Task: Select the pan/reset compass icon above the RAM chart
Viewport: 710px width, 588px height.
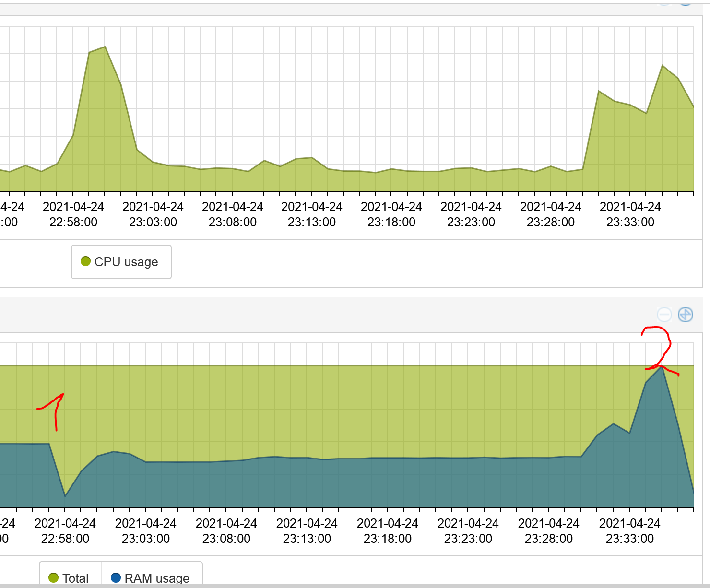Action: pyautogui.click(x=685, y=314)
